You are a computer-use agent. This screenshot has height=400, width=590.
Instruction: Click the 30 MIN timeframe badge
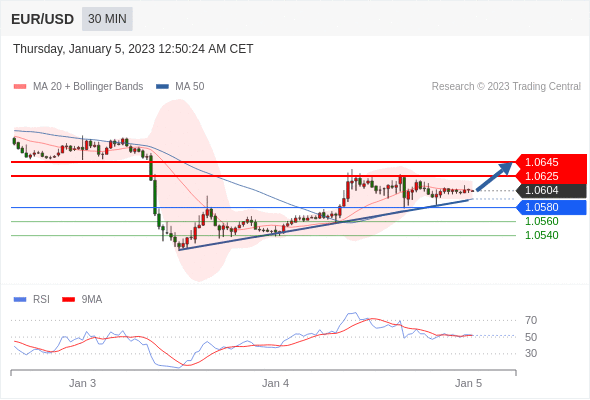point(107,19)
